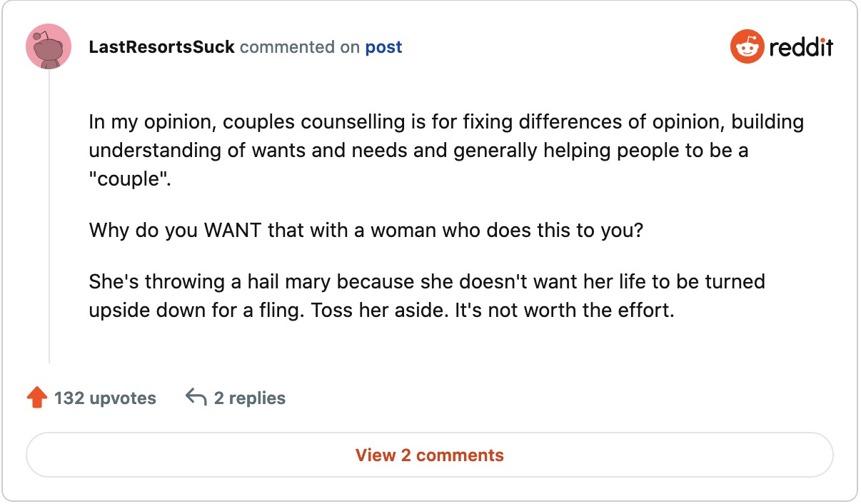The image size is (861, 504).
Task: Click the LastResortsSuck user avatar
Action: tap(49, 47)
